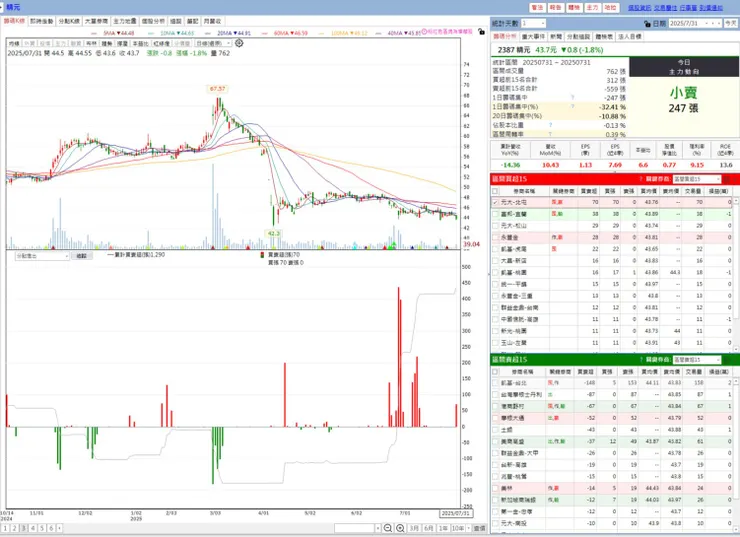Click the 細節 button beside 分點進出
This screenshot has width=740, height=537.
click(82, 256)
